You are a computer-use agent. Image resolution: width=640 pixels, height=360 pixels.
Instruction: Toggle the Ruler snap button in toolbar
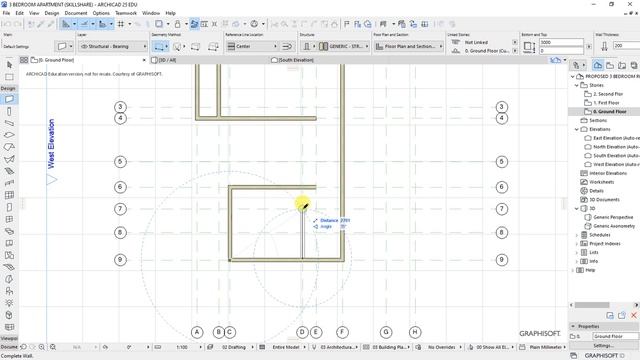pos(102,24)
